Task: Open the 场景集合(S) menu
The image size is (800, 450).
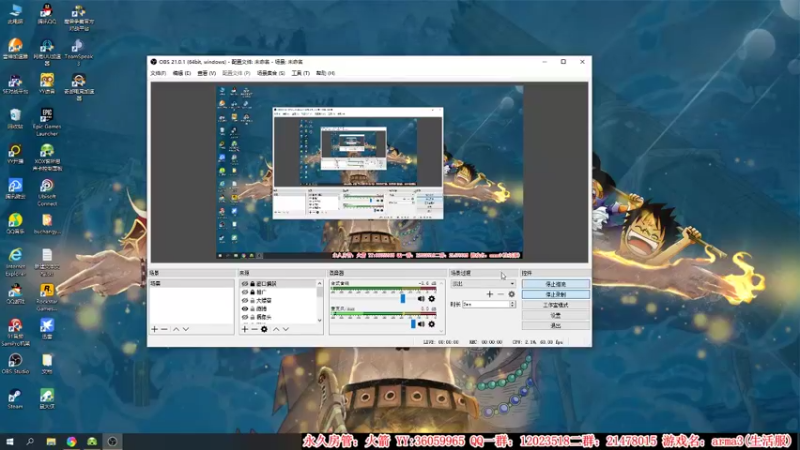Action: [271, 73]
